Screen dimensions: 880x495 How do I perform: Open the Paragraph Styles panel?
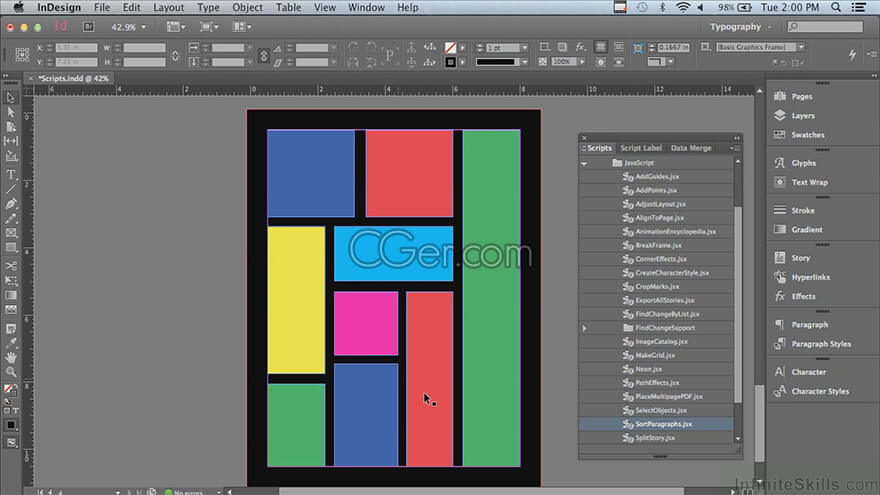tap(823, 343)
